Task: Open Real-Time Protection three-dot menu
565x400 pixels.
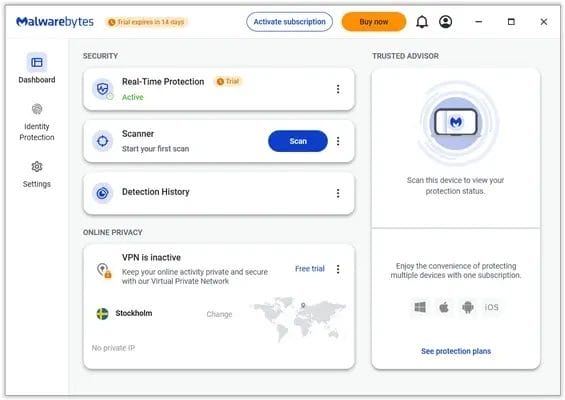Action: click(x=338, y=89)
